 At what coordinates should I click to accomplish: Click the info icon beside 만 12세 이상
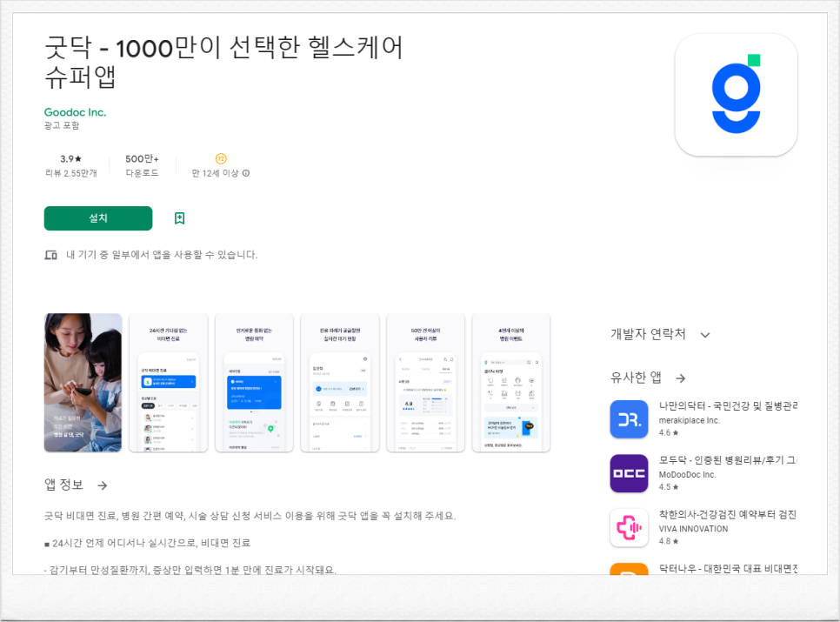click(x=246, y=173)
